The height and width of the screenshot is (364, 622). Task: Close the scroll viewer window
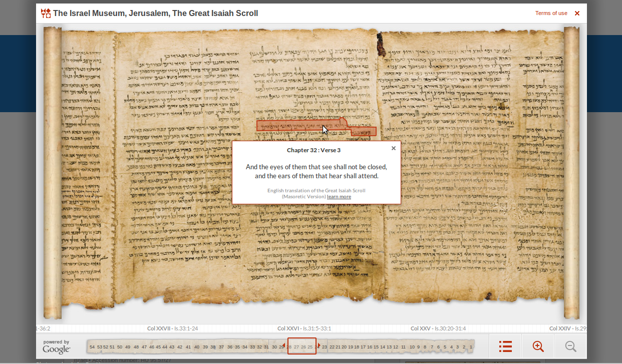577,14
